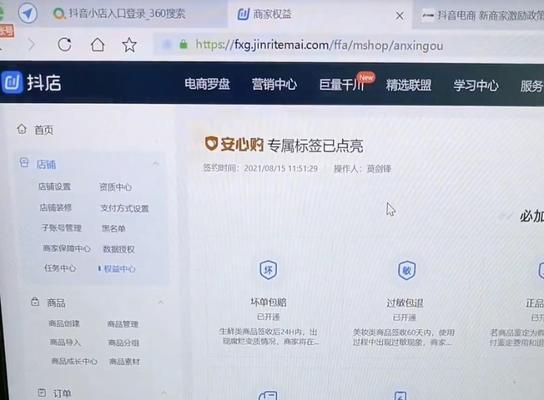Open 商品管理 in sidebar
This screenshot has height=400, width=544.
[123, 324]
